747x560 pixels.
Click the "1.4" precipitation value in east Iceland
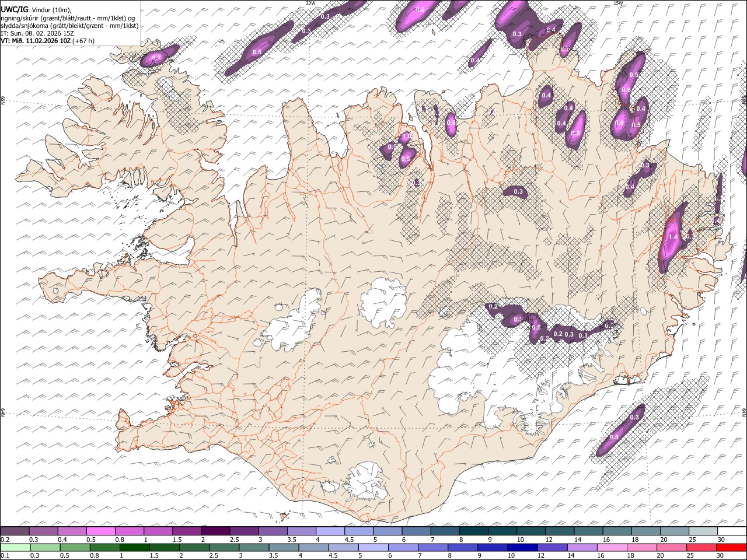(x=673, y=237)
